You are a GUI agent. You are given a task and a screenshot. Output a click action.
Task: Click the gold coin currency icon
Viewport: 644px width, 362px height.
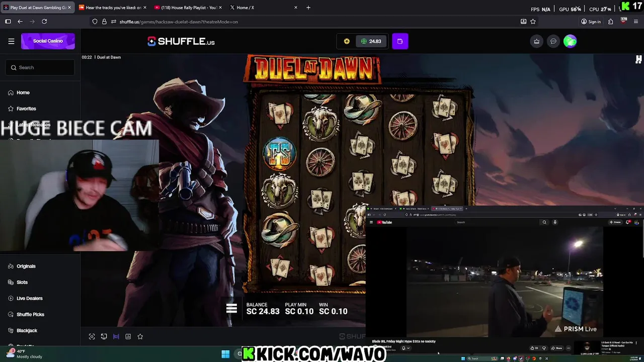(x=347, y=41)
